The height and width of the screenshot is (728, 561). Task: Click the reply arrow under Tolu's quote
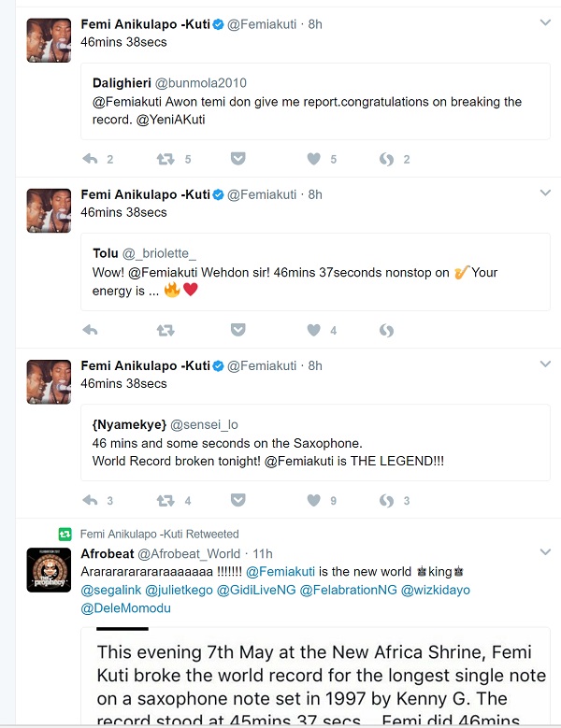[91, 330]
